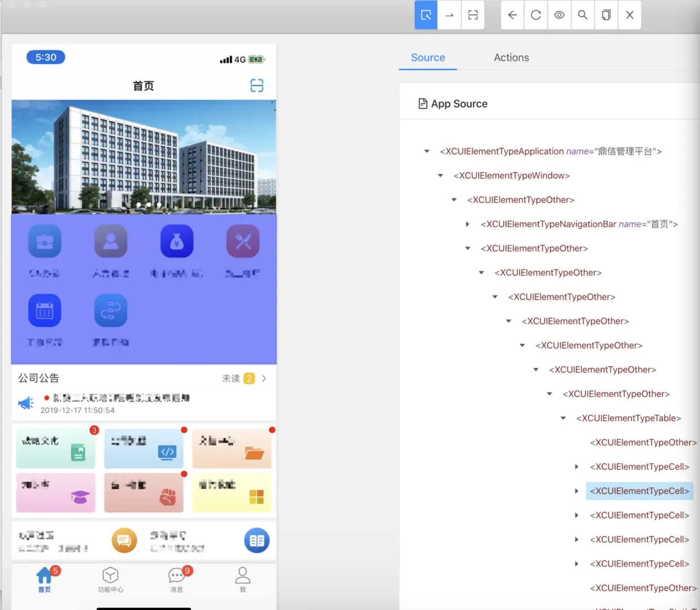Select the XCUIElementTypeApplication root row
The image size is (700, 610).
[x=550, y=151]
